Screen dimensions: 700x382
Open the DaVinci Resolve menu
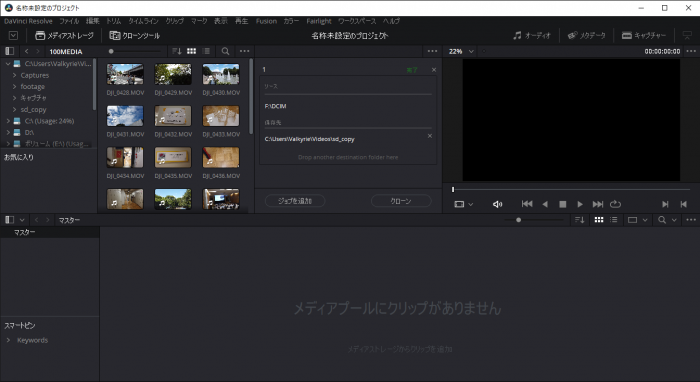(x=28, y=21)
